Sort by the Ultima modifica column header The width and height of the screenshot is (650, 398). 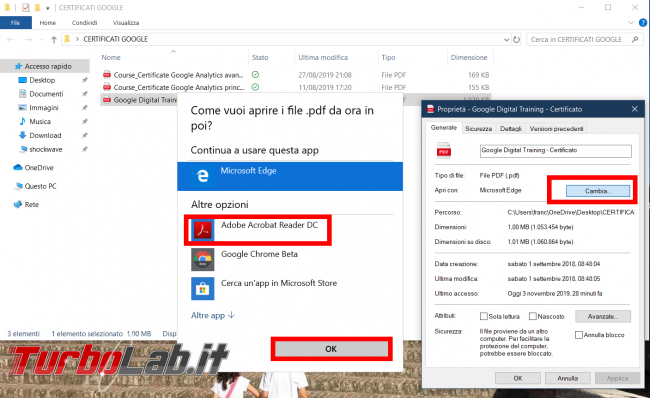(x=323, y=57)
